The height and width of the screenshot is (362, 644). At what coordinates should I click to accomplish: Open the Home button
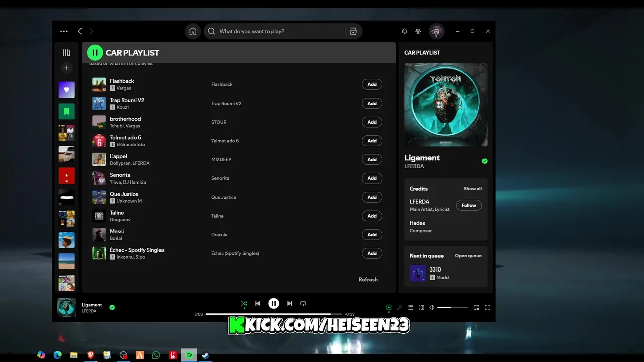(193, 31)
